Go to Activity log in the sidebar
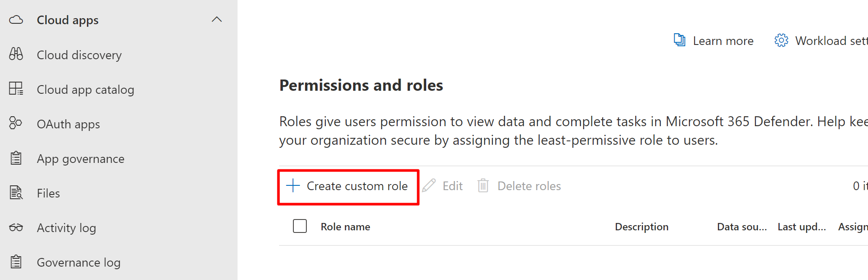Viewport: 868px width, 280px height. pos(66,228)
